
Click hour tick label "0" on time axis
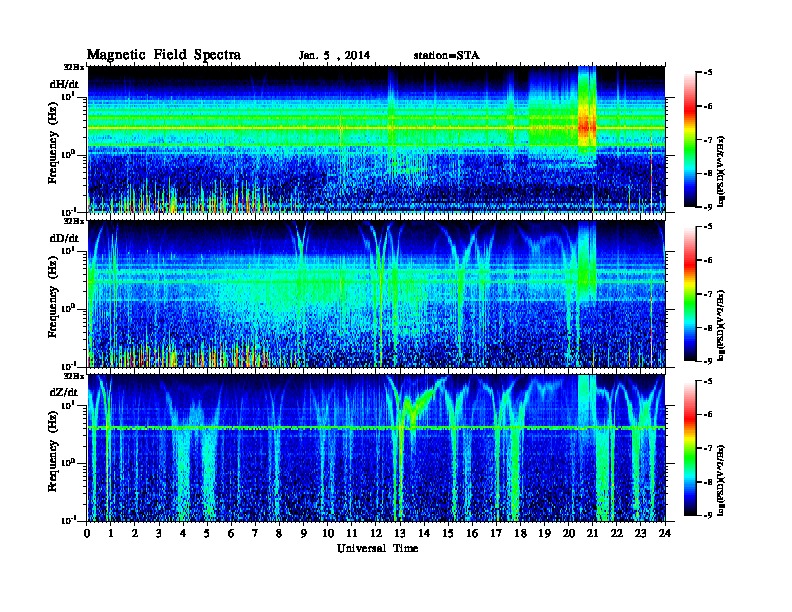click(87, 533)
